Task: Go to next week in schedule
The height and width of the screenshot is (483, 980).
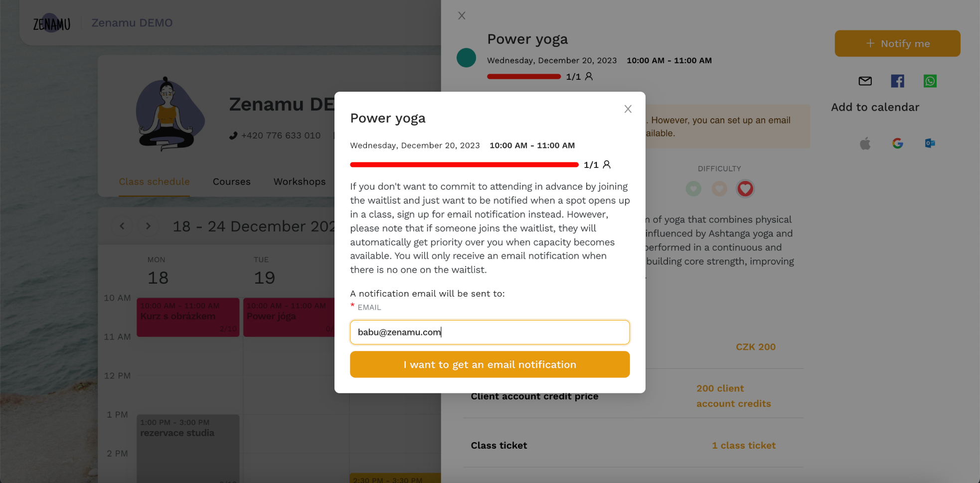Action: coord(148,226)
